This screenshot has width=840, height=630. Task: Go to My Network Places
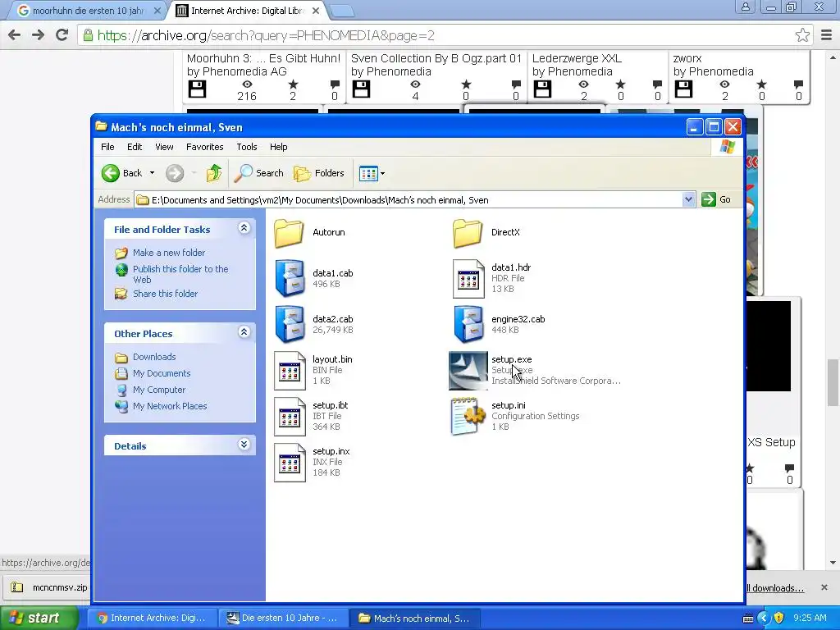click(x=170, y=406)
